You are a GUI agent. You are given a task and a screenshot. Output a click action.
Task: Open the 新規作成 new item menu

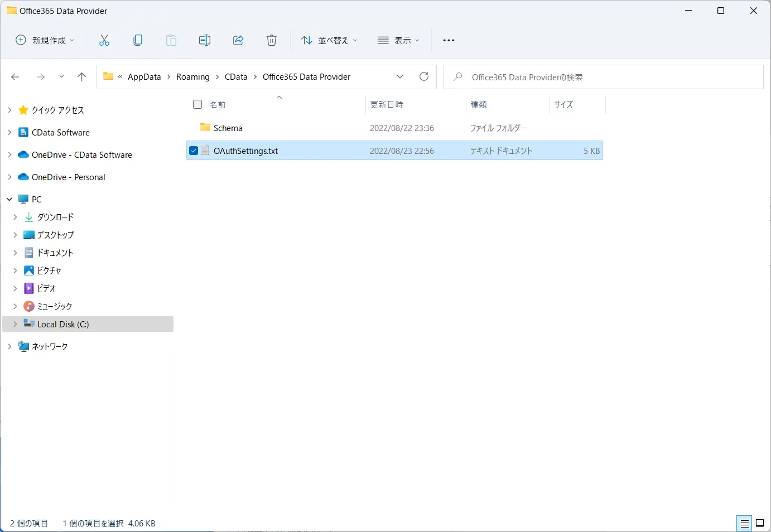click(x=45, y=40)
